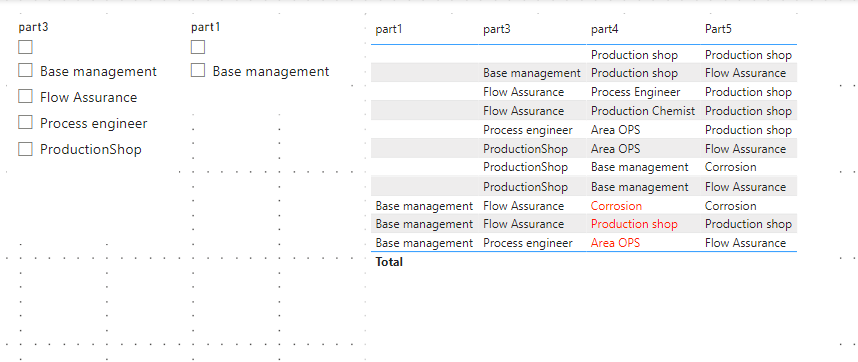Click Corrosion in Part5 of ProductionShop row

(731, 167)
